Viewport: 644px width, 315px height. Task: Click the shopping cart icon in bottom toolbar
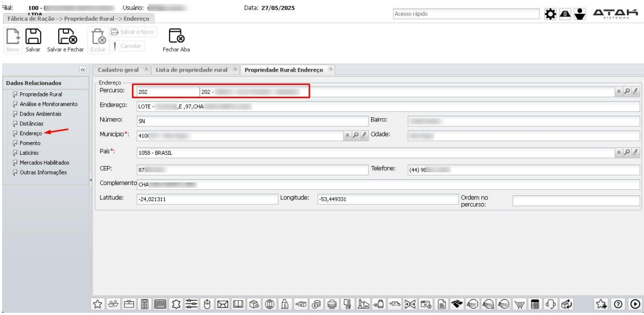[x=519, y=304]
